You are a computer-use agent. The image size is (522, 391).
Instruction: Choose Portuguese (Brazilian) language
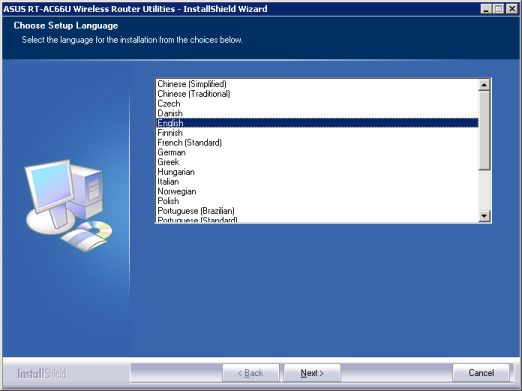pos(317,211)
